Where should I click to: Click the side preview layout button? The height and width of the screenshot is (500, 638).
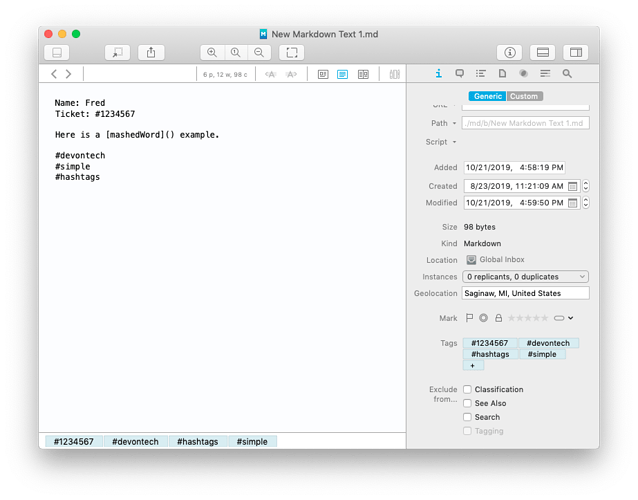576,52
